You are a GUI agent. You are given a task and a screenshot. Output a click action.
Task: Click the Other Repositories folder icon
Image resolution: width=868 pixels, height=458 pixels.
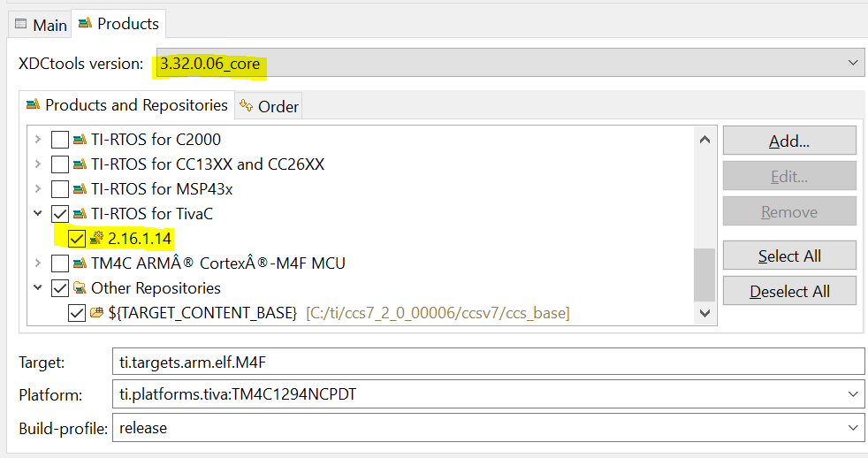coord(80,287)
